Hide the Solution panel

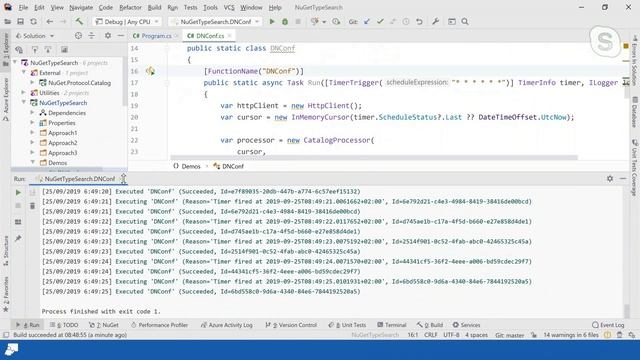(x=120, y=36)
